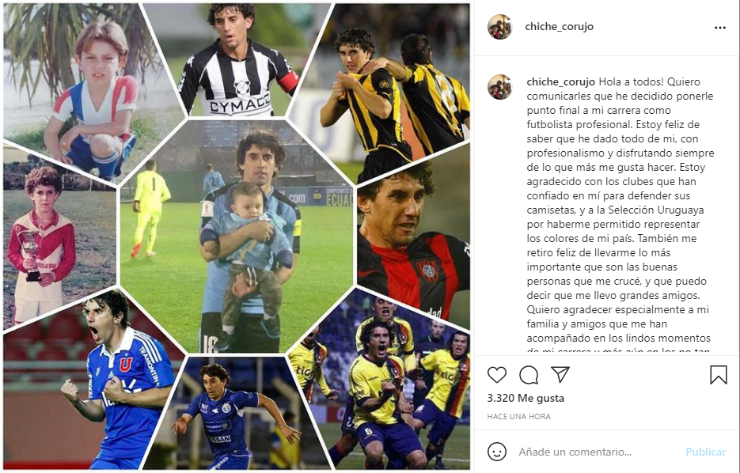Open the emoji picker smiley icon
Image resolution: width=740 pixels, height=473 pixels.
496,452
